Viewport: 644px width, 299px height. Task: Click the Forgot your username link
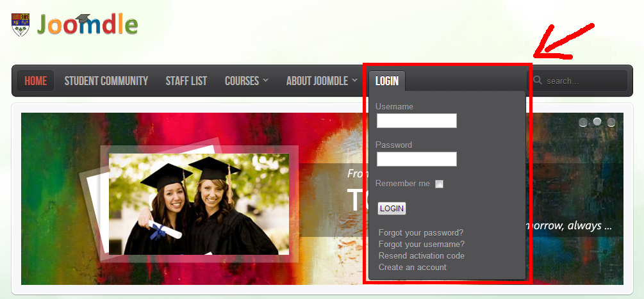click(422, 244)
